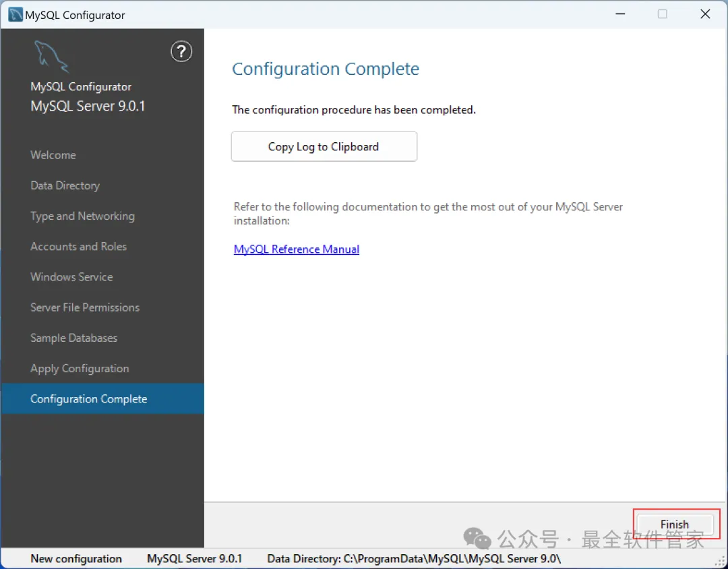Viewport: 728px width, 569px height.
Task: Select the Apply Configuration step
Action: click(80, 368)
